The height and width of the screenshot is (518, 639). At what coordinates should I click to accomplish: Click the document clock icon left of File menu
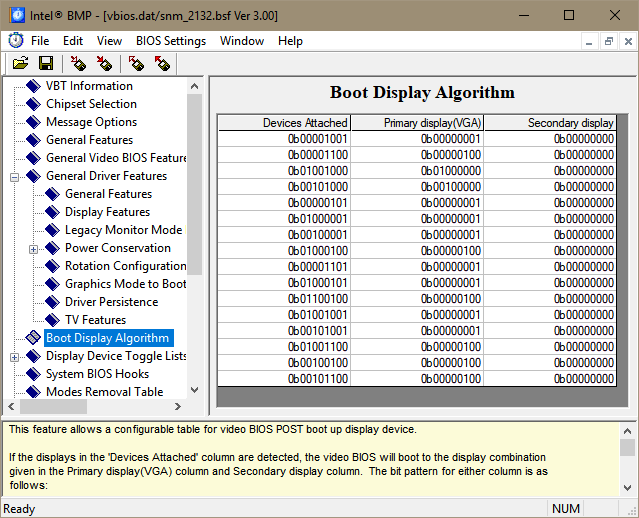(x=16, y=41)
